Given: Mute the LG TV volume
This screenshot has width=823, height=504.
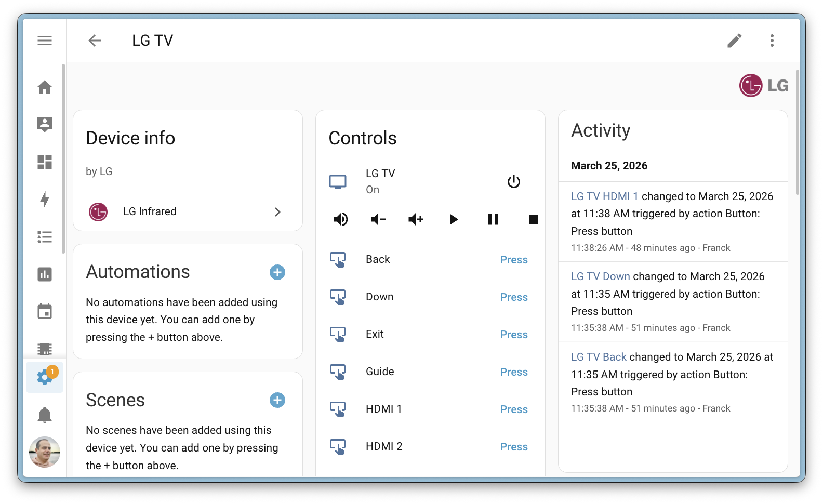Looking at the screenshot, I should (341, 219).
